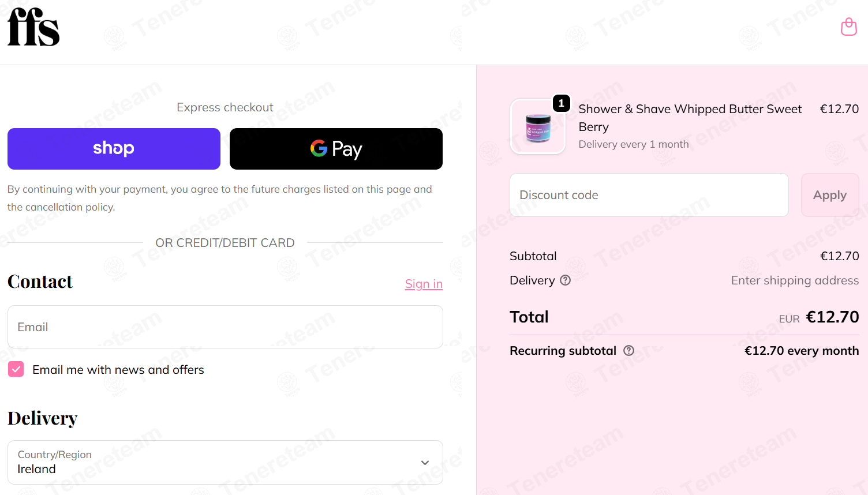Click the Express checkout heading
Viewport: 868px width, 495px height.
(x=225, y=107)
